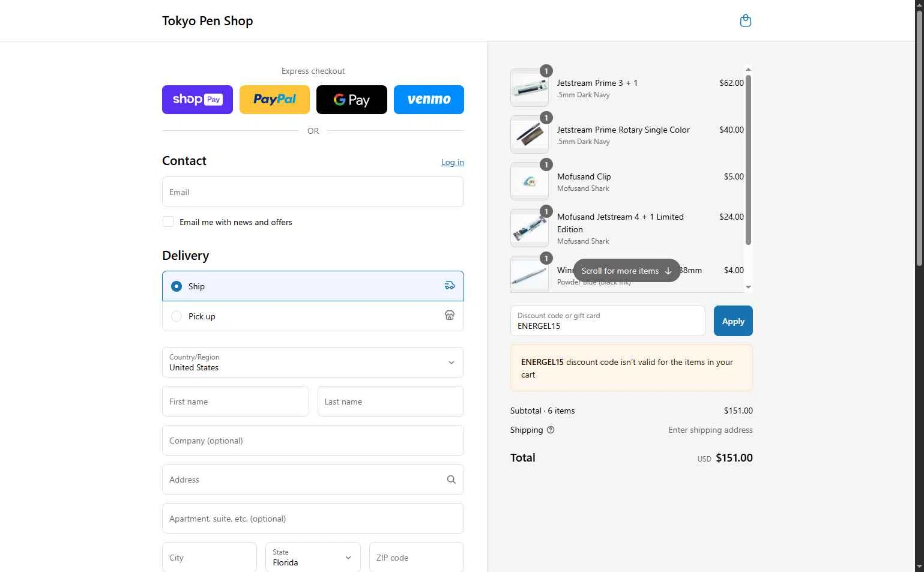Check Email me with news and offers
The height and width of the screenshot is (572, 924).
[168, 222]
